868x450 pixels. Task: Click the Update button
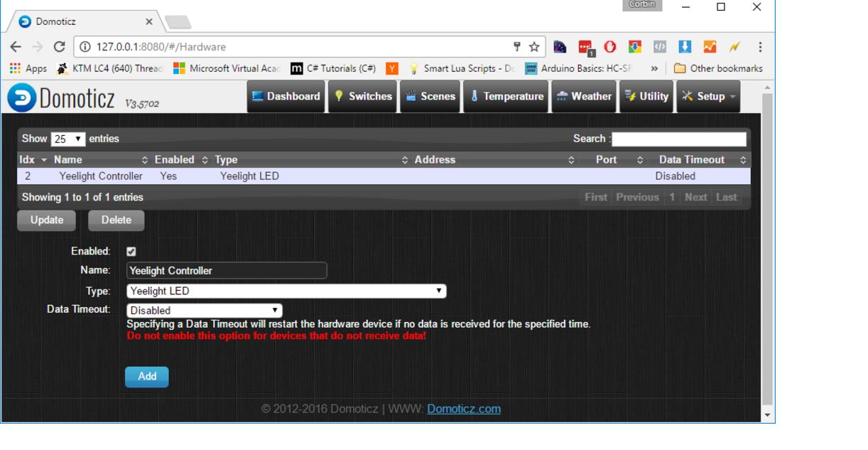point(47,220)
